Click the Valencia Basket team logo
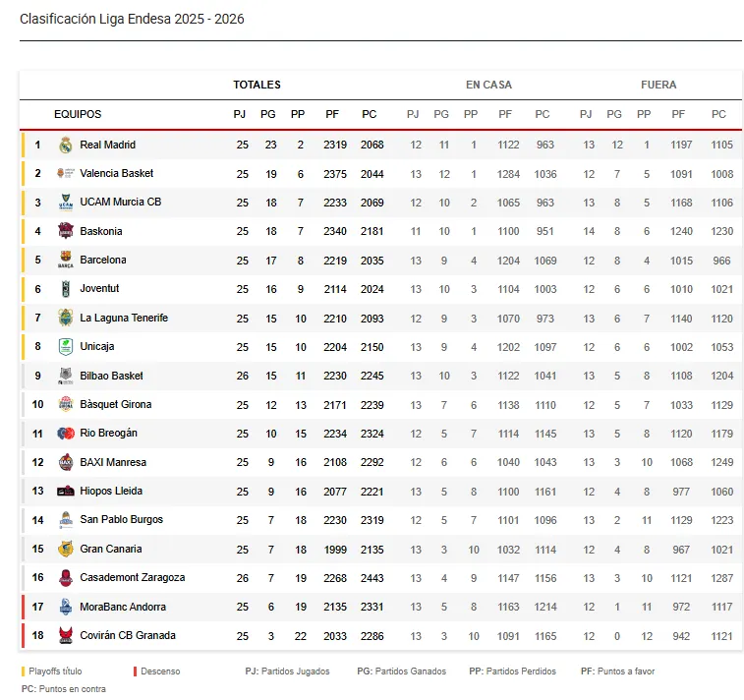 [66, 173]
